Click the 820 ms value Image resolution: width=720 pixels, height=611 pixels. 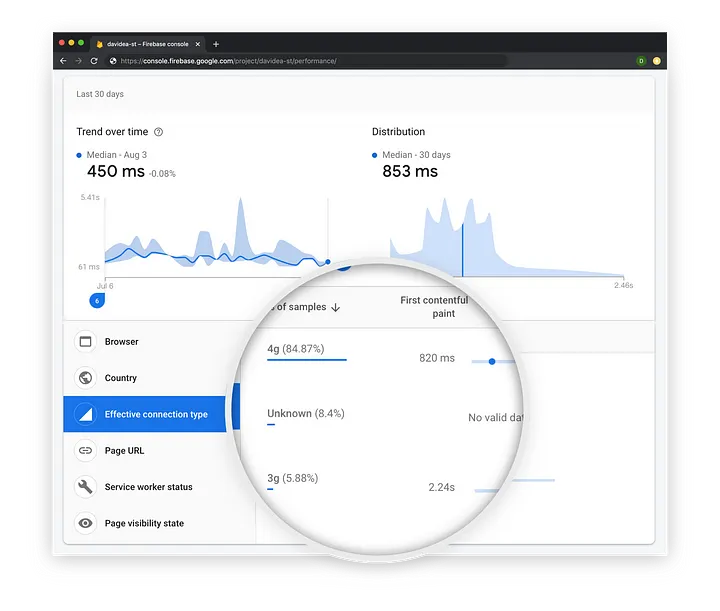pyautogui.click(x=437, y=358)
